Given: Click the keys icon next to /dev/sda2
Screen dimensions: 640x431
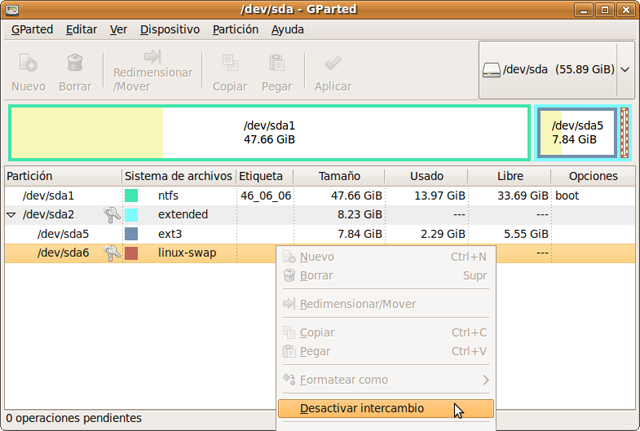Looking at the screenshot, I should (112, 215).
